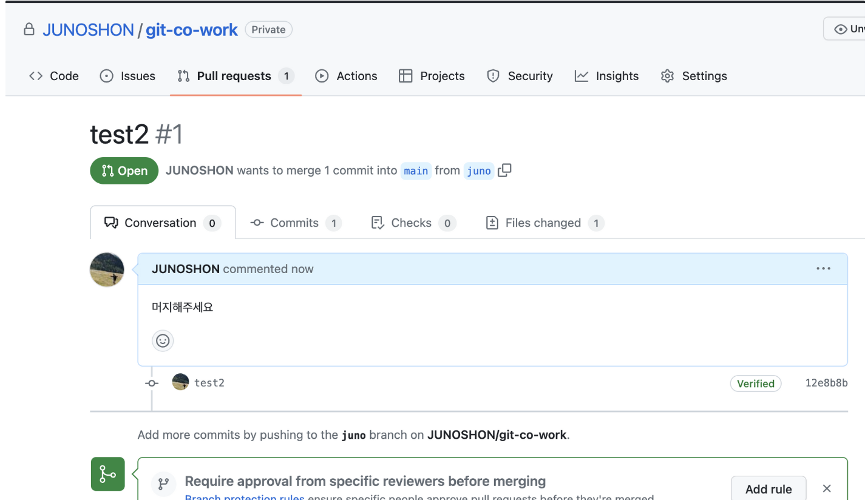Screen dimensions: 868x500
Task: Open the juno head branch link
Action: [479, 171]
